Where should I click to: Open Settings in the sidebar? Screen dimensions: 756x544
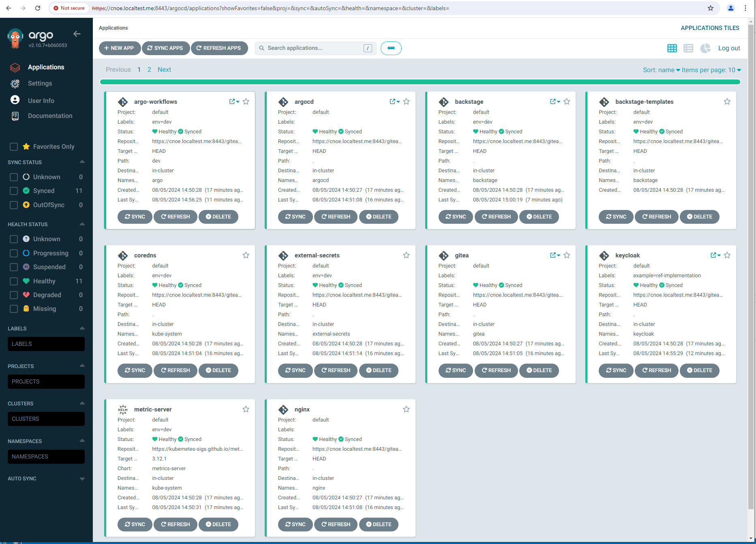40,84
